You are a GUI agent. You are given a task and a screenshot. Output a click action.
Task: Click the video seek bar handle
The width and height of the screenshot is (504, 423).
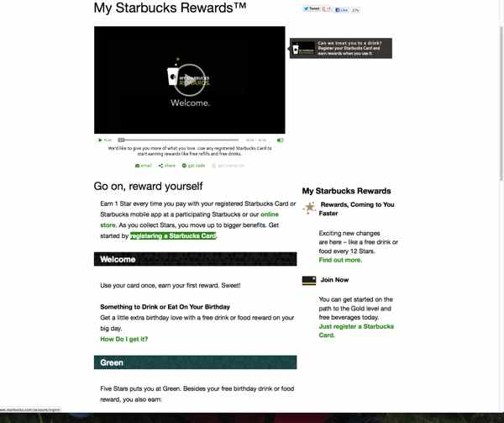(x=121, y=140)
